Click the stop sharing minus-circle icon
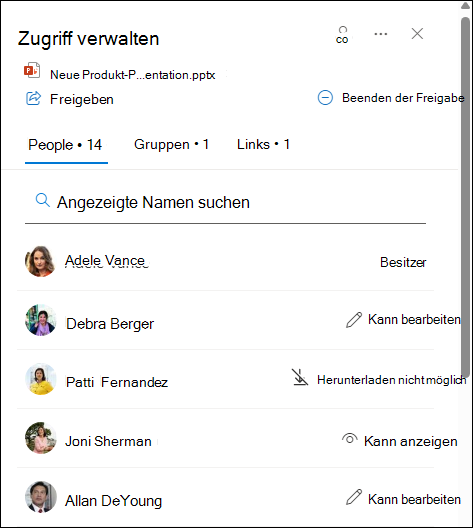 [325, 98]
